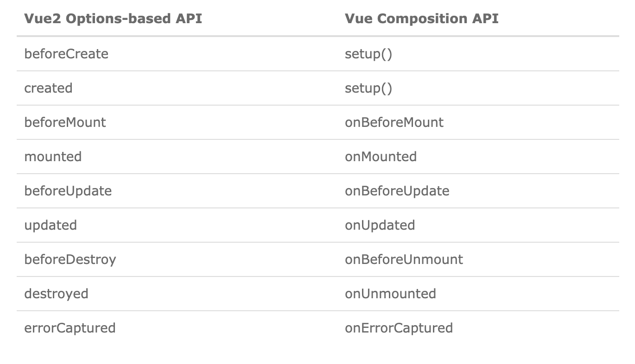This screenshot has width=635, height=364.
Task: Select the created table cell
Action: pos(48,88)
